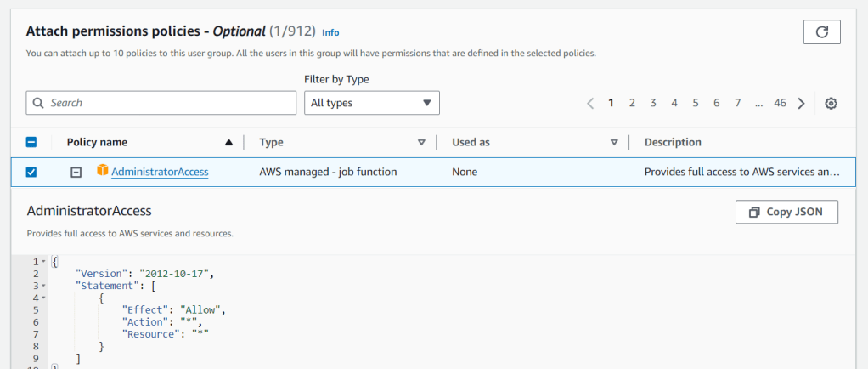Click the previous page left chevron

590,103
